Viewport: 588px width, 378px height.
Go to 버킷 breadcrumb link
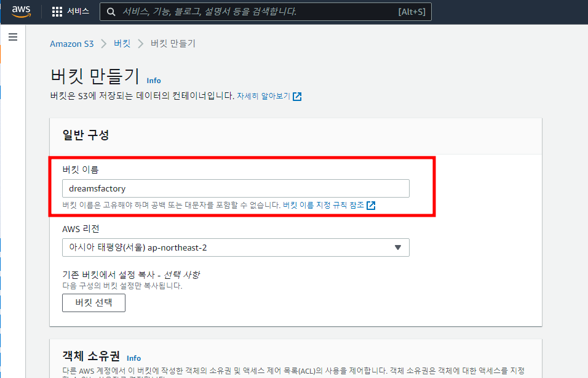pos(122,44)
